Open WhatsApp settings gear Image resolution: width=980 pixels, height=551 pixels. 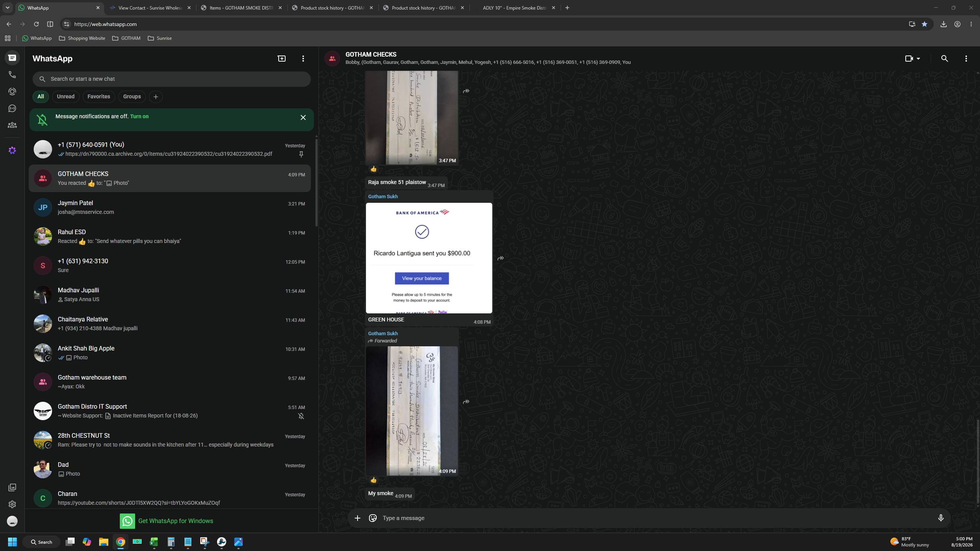[x=12, y=504]
